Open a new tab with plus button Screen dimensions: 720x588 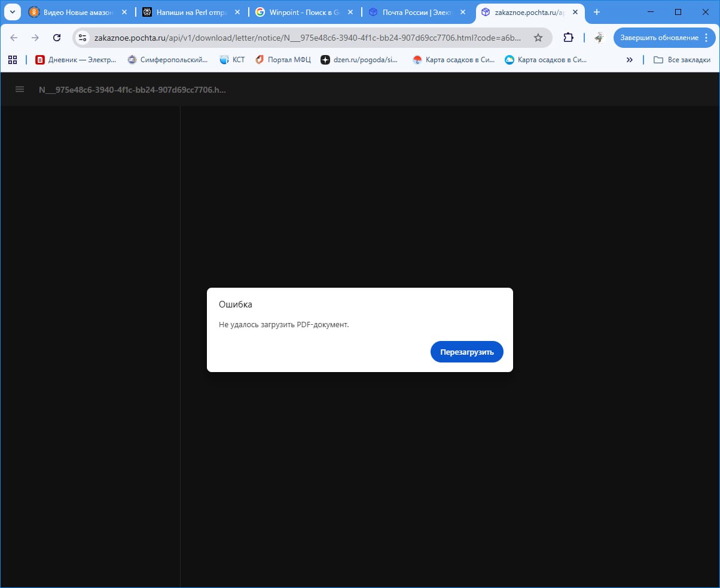(x=596, y=12)
